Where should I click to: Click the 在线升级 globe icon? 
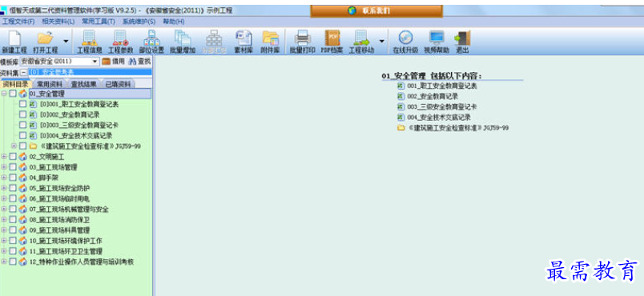[x=405, y=38]
